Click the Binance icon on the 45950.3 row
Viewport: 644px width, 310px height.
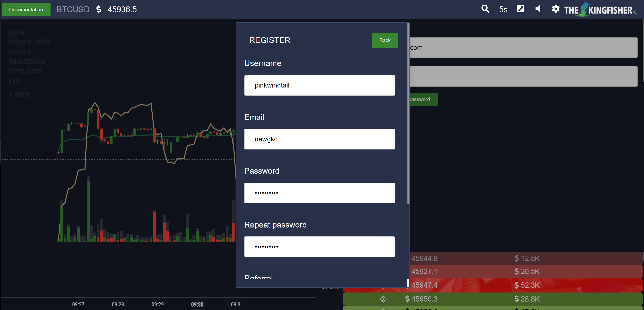[383, 299]
